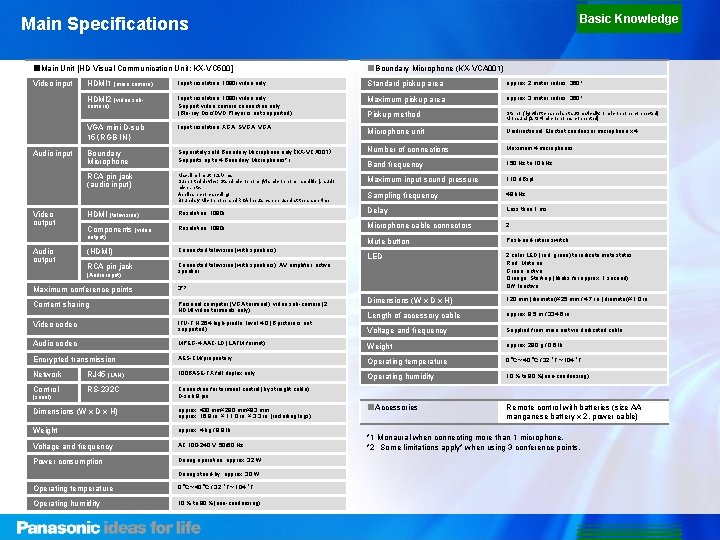Click microphone Dimensions (W x D x H) label
Screen dimensions: 720x540
click(x=429, y=300)
